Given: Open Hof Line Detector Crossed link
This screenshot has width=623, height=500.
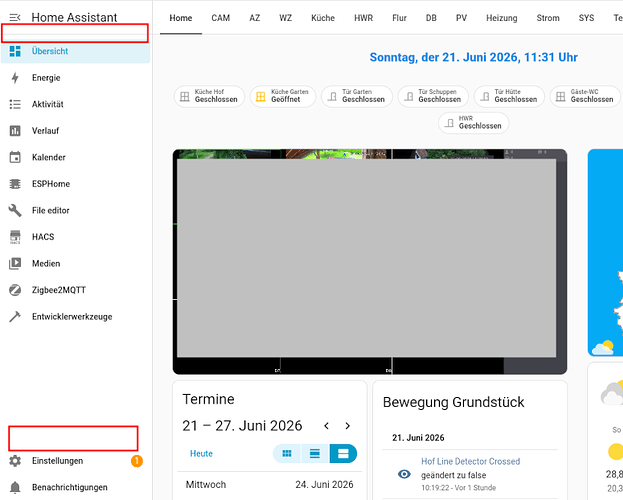Looking at the screenshot, I should tap(470, 461).
